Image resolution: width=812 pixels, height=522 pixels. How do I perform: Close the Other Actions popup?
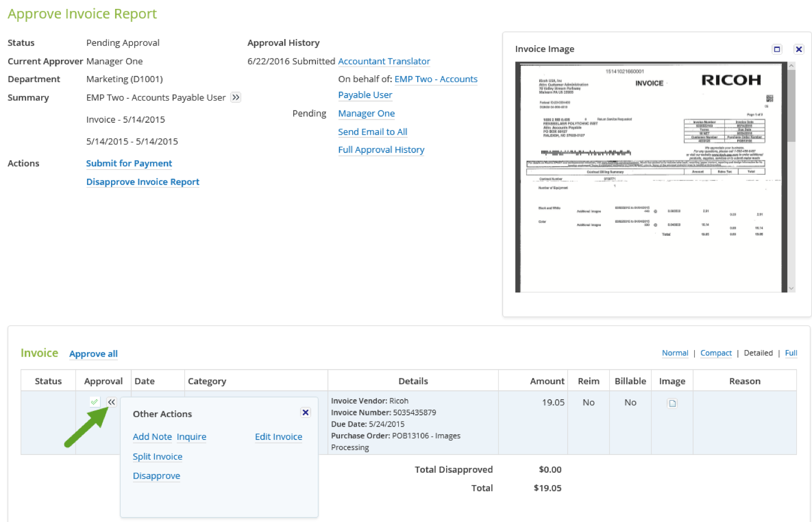[x=305, y=413]
